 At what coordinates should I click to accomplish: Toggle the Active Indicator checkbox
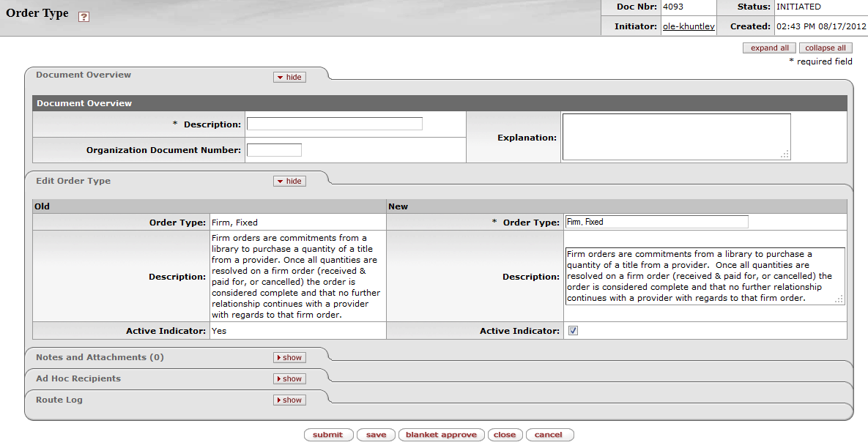[573, 331]
